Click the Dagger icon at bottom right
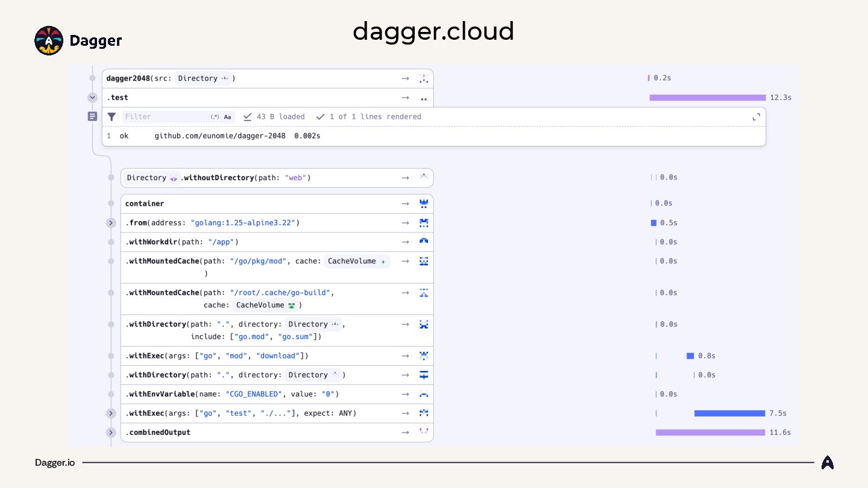Screen dimensions: 868x488 point(828,463)
